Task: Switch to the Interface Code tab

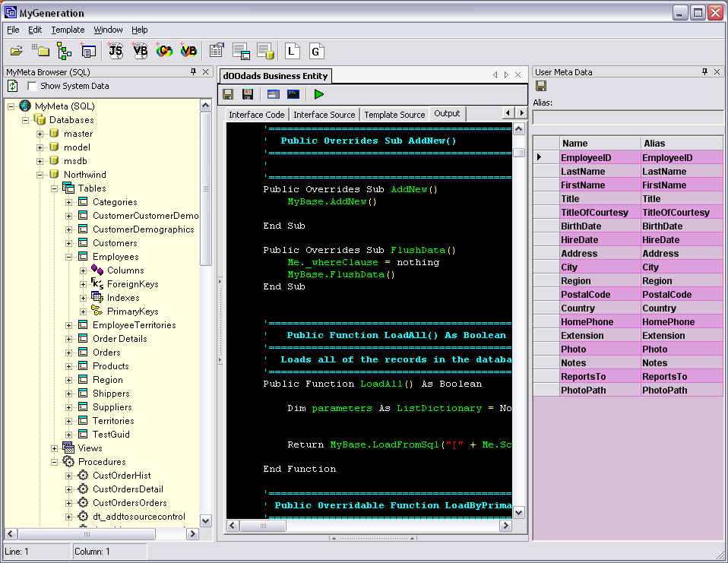Action: coord(256,115)
